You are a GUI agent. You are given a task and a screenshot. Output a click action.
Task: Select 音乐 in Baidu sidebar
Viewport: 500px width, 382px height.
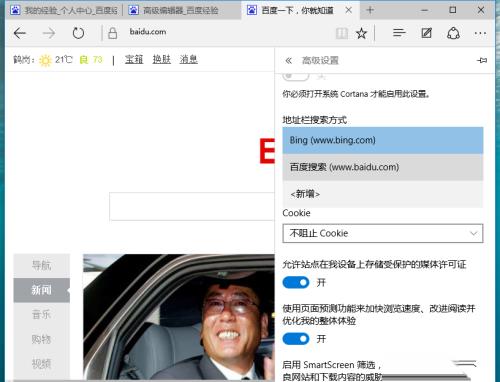coord(42,314)
